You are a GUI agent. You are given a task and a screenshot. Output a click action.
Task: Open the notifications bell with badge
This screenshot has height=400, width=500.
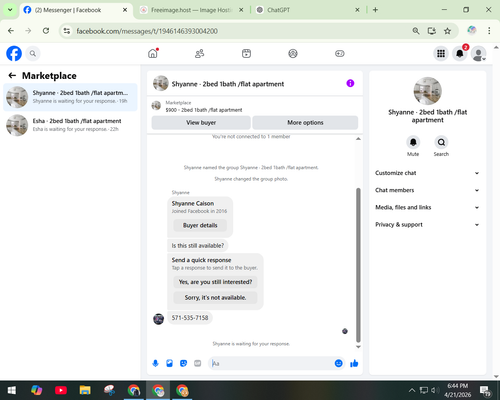pos(460,53)
